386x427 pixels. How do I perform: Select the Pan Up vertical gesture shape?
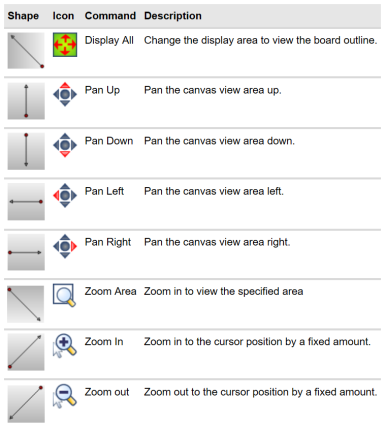click(x=26, y=101)
